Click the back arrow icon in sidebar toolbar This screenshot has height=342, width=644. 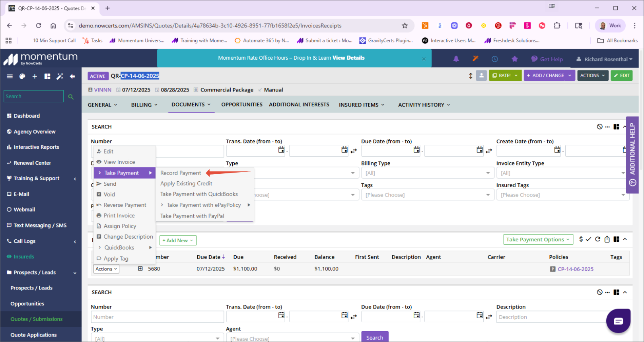coord(72,76)
